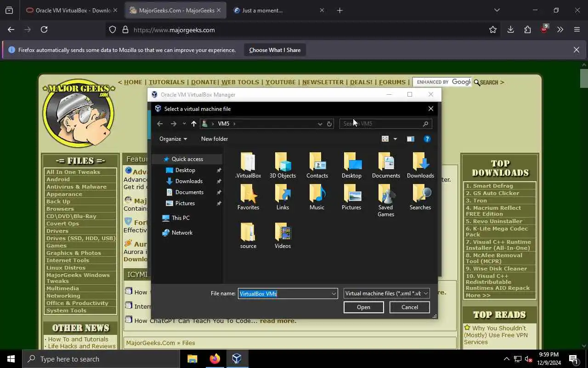Open the Windows Start menu
Image resolution: width=588 pixels, height=368 pixels.
click(x=11, y=359)
